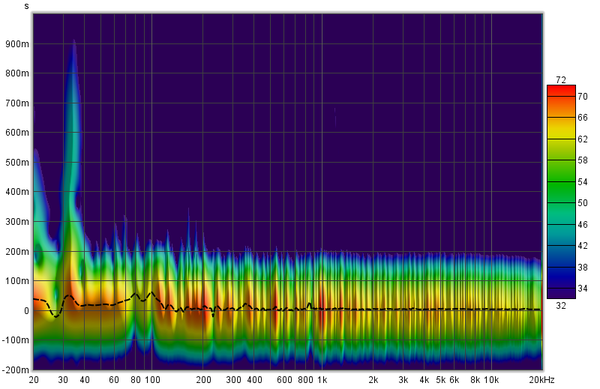Click the 50 color scale label
The height and width of the screenshot is (389, 600).
click(x=583, y=203)
